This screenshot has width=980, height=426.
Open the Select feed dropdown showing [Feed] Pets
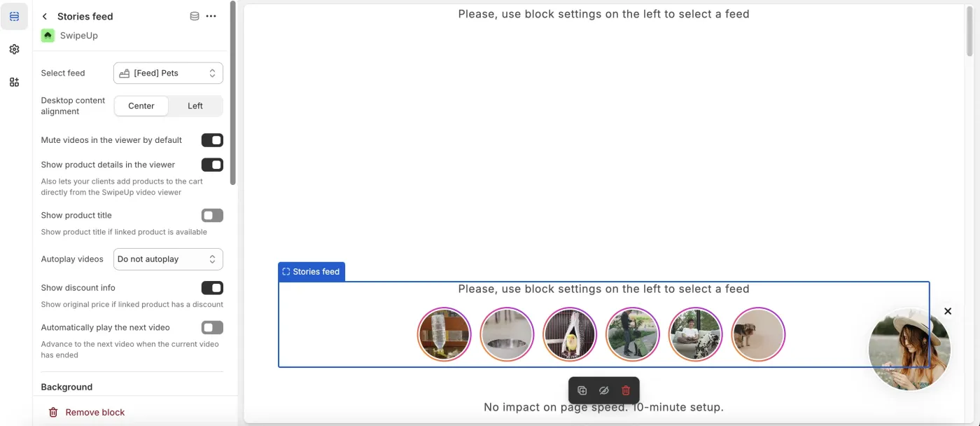(x=168, y=72)
